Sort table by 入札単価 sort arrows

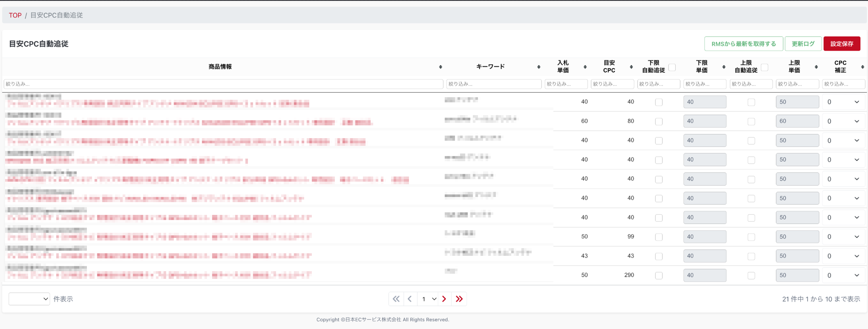(585, 67)
